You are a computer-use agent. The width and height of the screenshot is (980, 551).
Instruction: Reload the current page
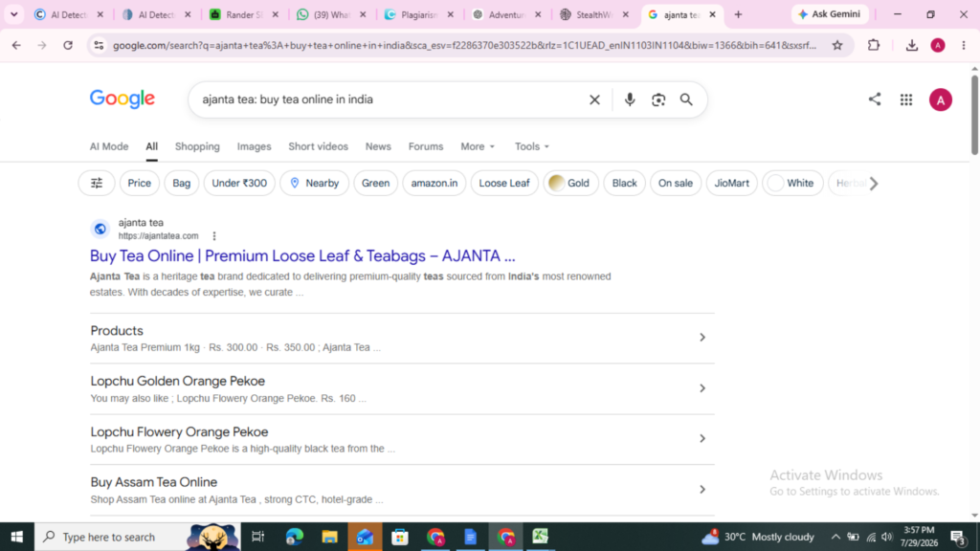68,45
